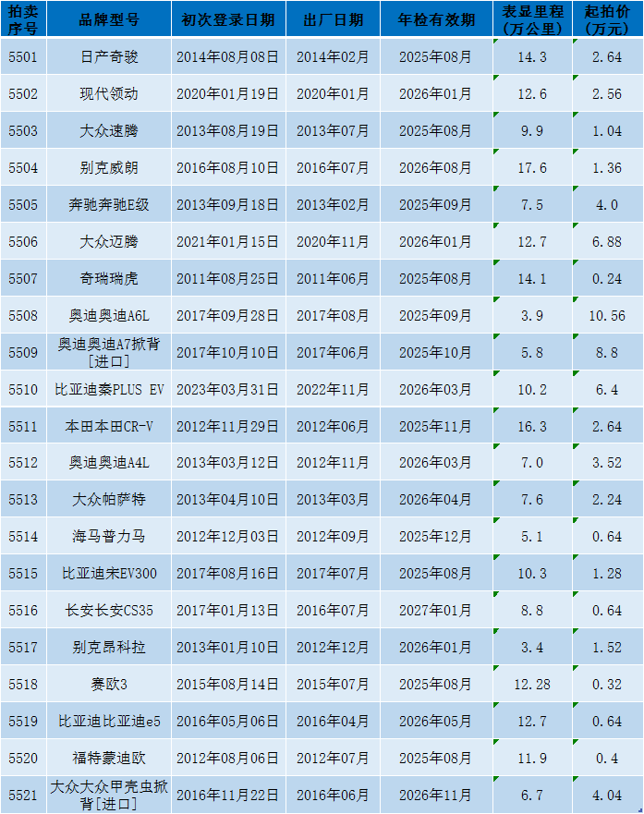Select auction number 5510
644x814 pixels.
click(23, 389)
